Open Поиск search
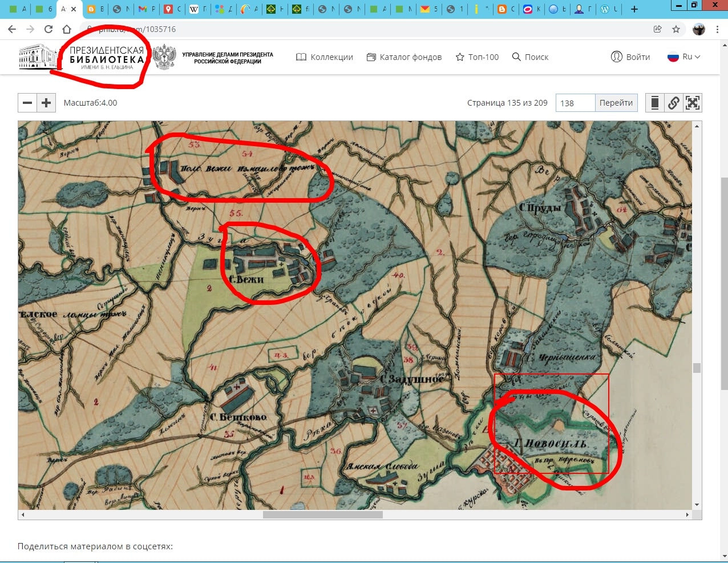This screenshot has width=728, height=563. pyautogui.click(x=530, y=57)
